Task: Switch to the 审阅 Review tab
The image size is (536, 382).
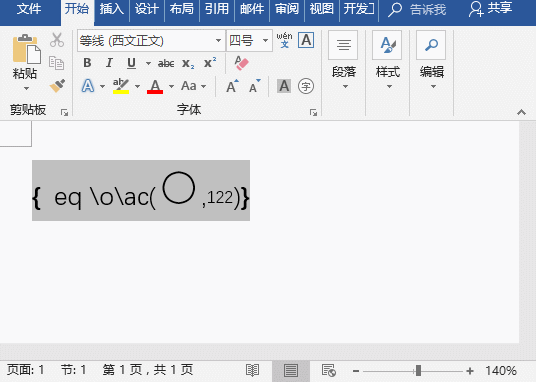Action: click(x=287, y=9)
